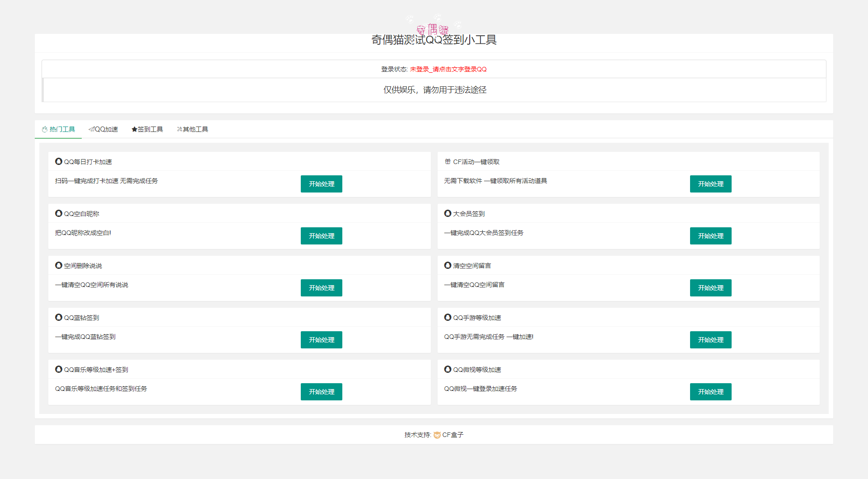Screen dimensions: 868x479
Task: Start 清空空间留言 processing
Action: (x=711, y=288)
